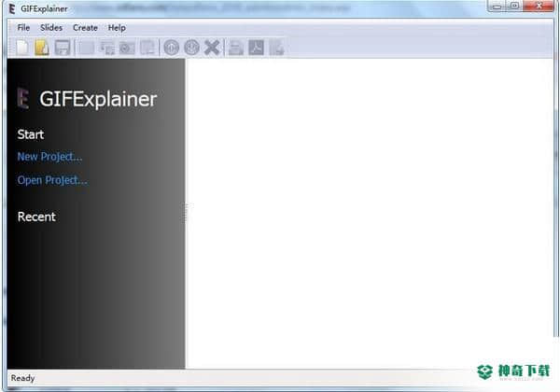Image resolution: width=560 pixels, height=392 pixels.
Task: Click the yellow Open Project toolbar icon
Action: click(x=42, y=48)
